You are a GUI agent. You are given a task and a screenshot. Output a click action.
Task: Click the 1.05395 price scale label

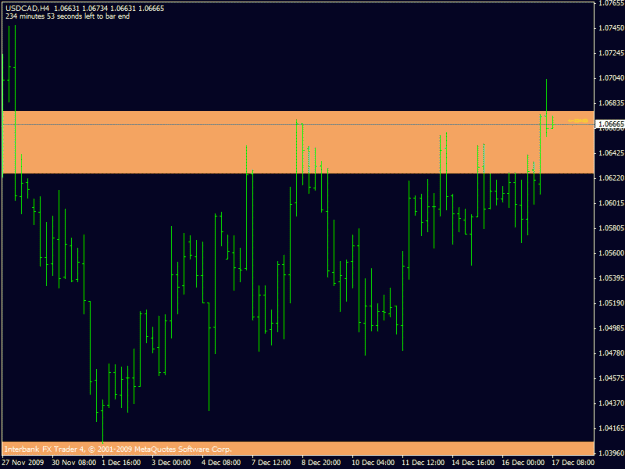(611, 278)
